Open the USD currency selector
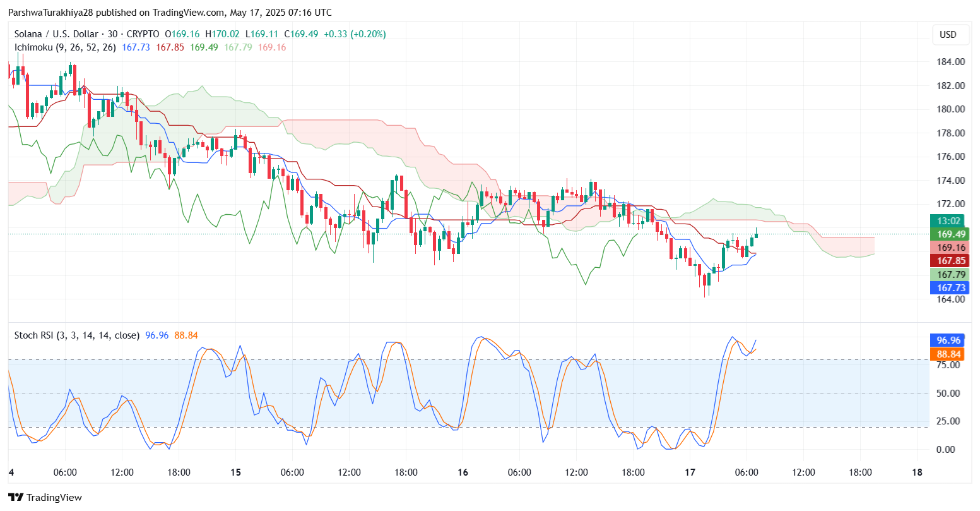 [x=948, y=35]
